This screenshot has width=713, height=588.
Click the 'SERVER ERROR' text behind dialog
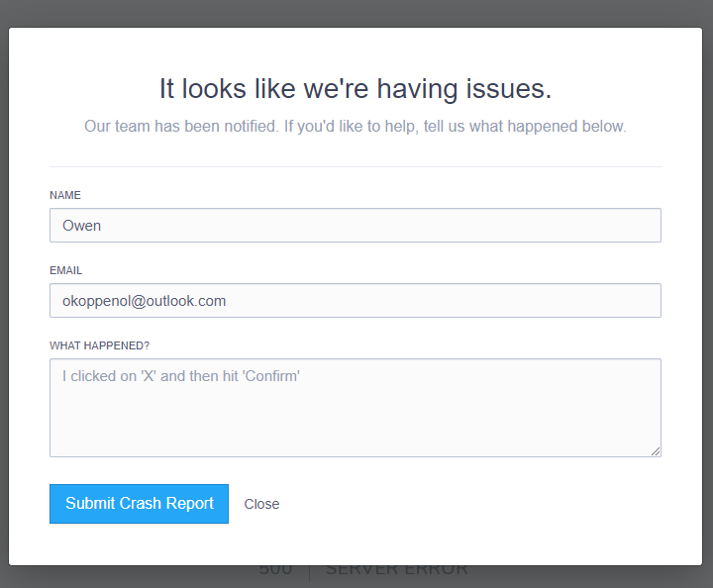point(396,571)
